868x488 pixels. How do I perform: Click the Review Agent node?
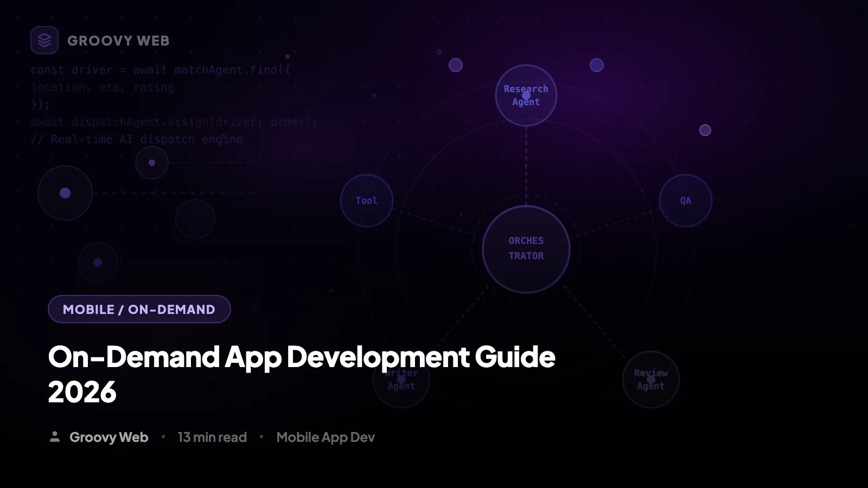click(650, 380)
